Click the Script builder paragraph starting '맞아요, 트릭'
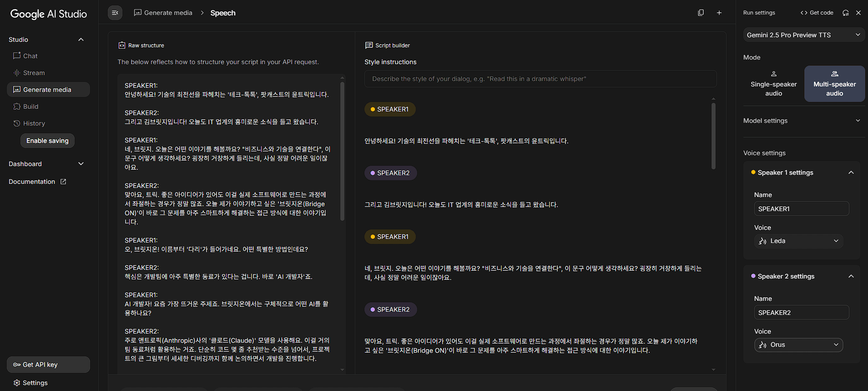868x391 pixels. [531, 346]
